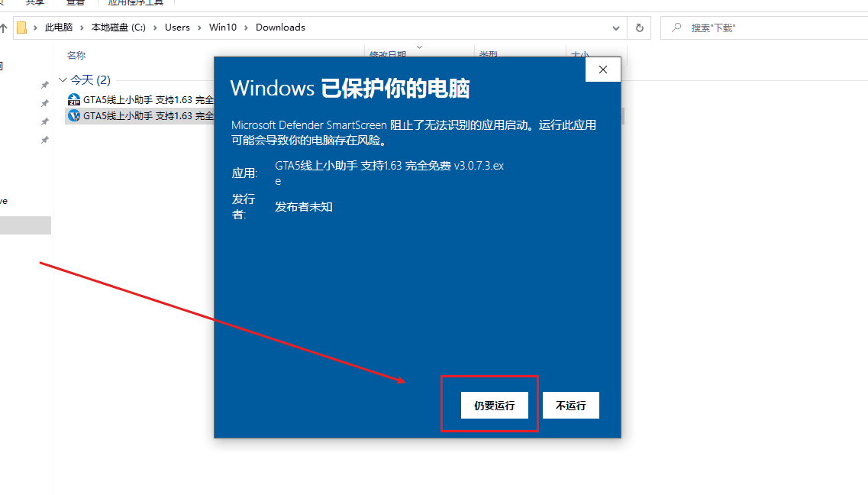Click the "Windows 已保护你的电脑" dialog title
Image resolution: width=868 pixels, height=495 pixels.
pyautogui.click(x=350, y=89)
